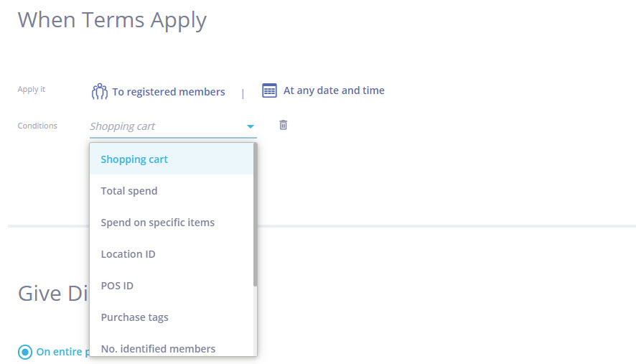The image size is (636, 364).
Task: Click the registered members people icon
Action: point(99,91)
